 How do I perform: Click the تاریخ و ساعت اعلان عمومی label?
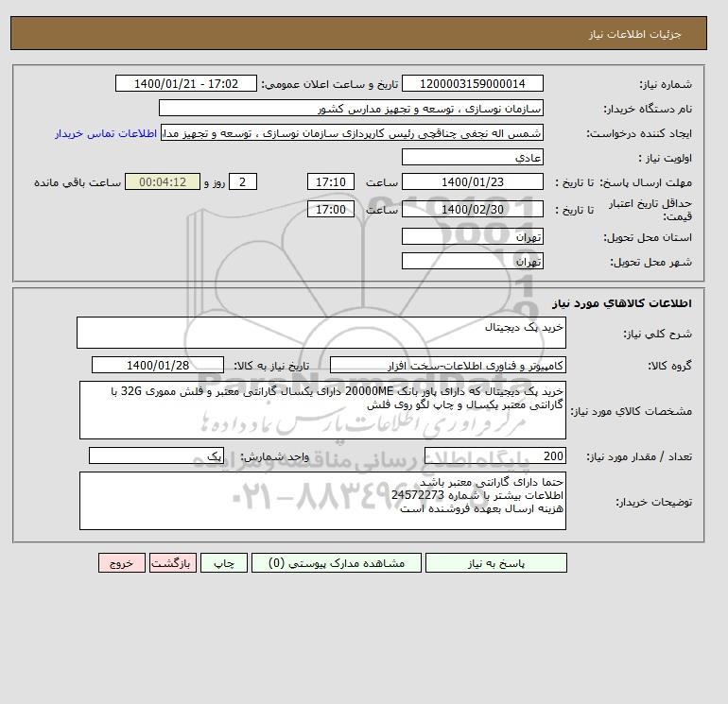coord(330,84)
